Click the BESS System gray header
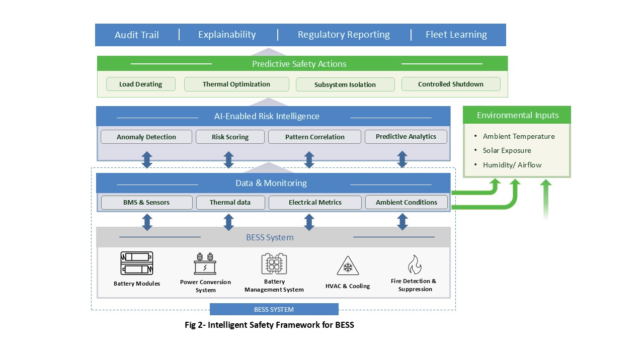 pos(273,237)
